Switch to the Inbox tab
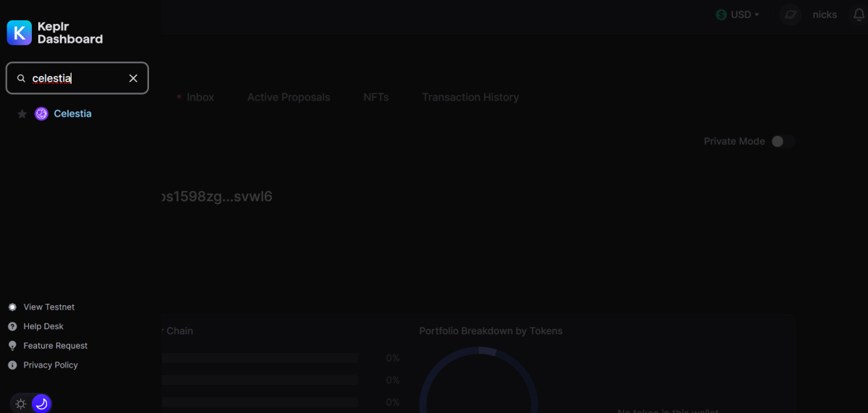 pyautogui.click(x=200, y=97)
